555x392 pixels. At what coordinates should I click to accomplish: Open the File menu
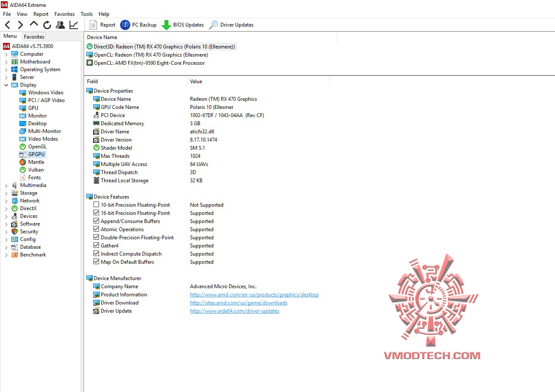click(7, 14)
